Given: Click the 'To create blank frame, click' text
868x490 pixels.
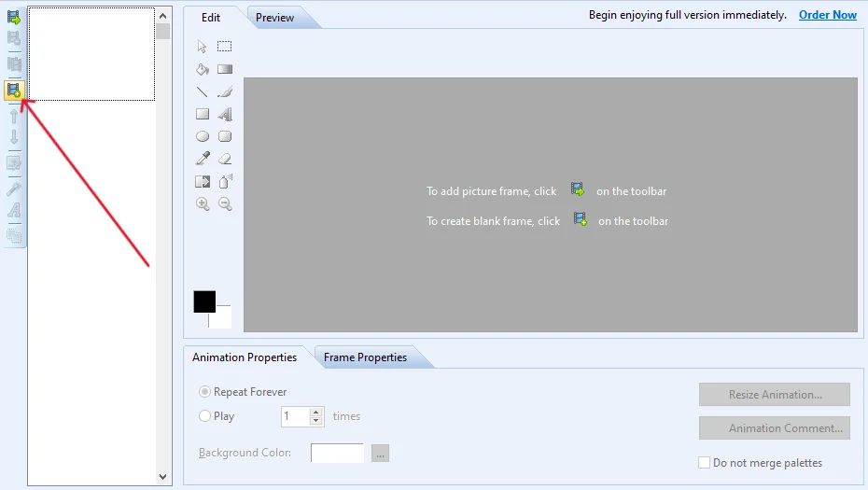Looking at the screenshot, I should tap(493, 221).
